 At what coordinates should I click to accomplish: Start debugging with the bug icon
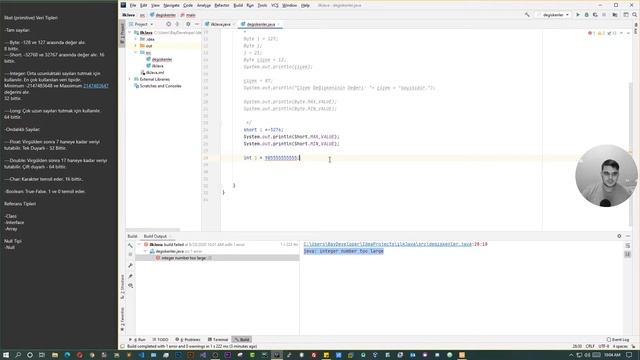587,15
